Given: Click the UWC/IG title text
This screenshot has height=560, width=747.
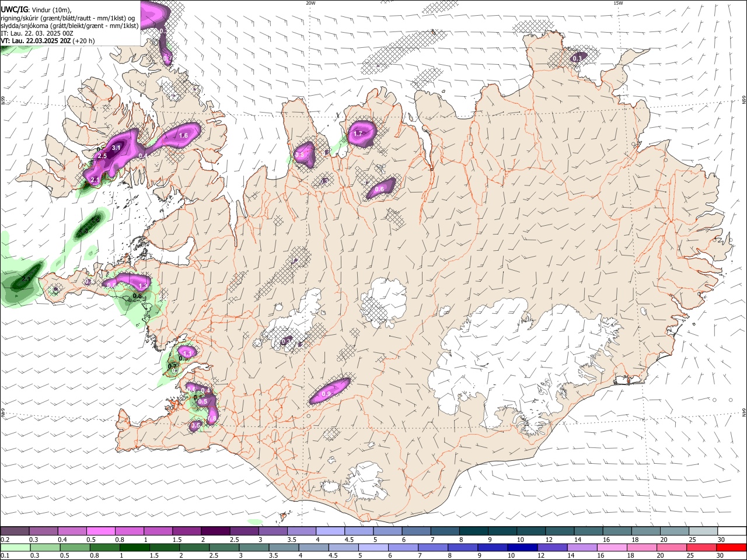Looking at the screenshot, I should click(x=14, y=10).
